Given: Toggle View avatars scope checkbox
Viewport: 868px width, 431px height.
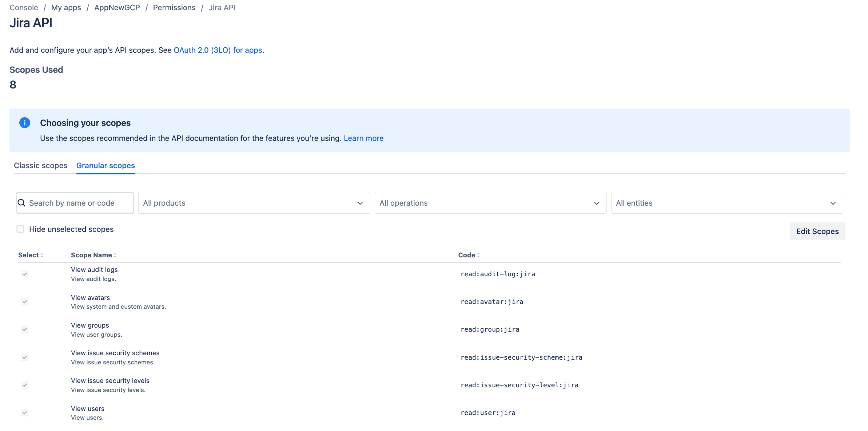Looking at the screenshot, I should (25, 302).
